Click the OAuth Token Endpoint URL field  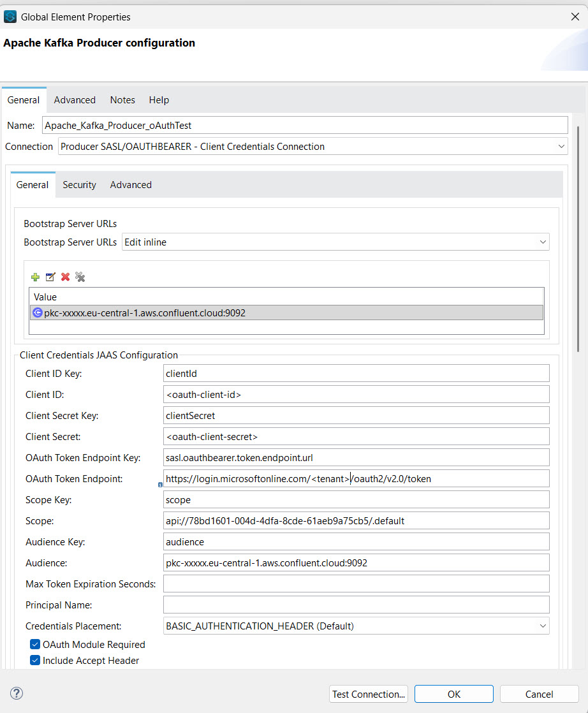click(356, 479)
